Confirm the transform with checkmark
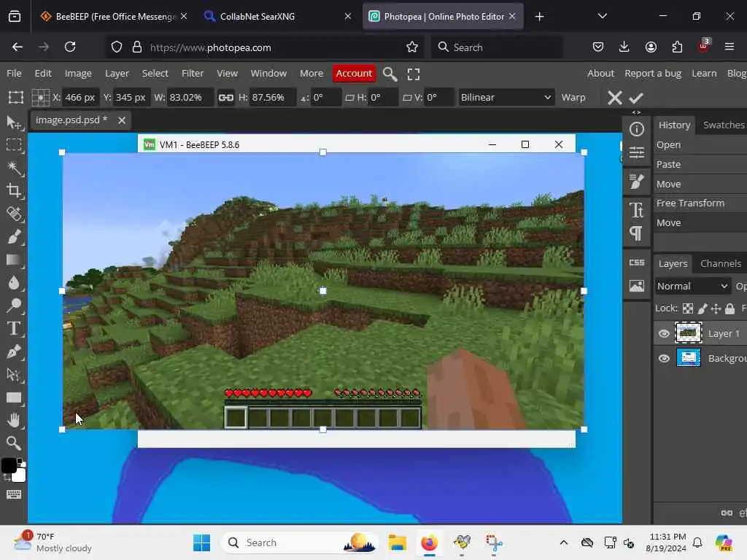Image resolution: width=747 pixels, height=560 pixels. click(636, 98)
